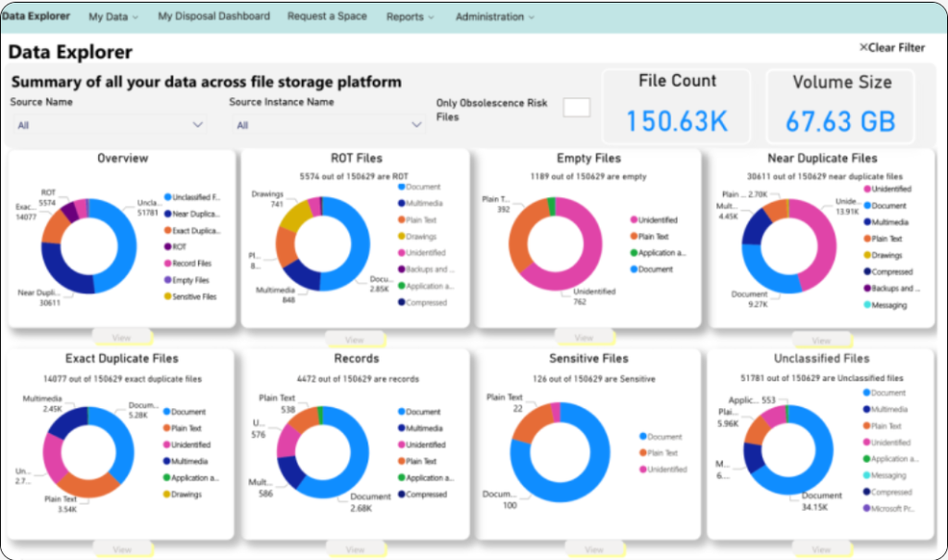Expand the Reports menu
948x560 pixels.
(410, 17)
